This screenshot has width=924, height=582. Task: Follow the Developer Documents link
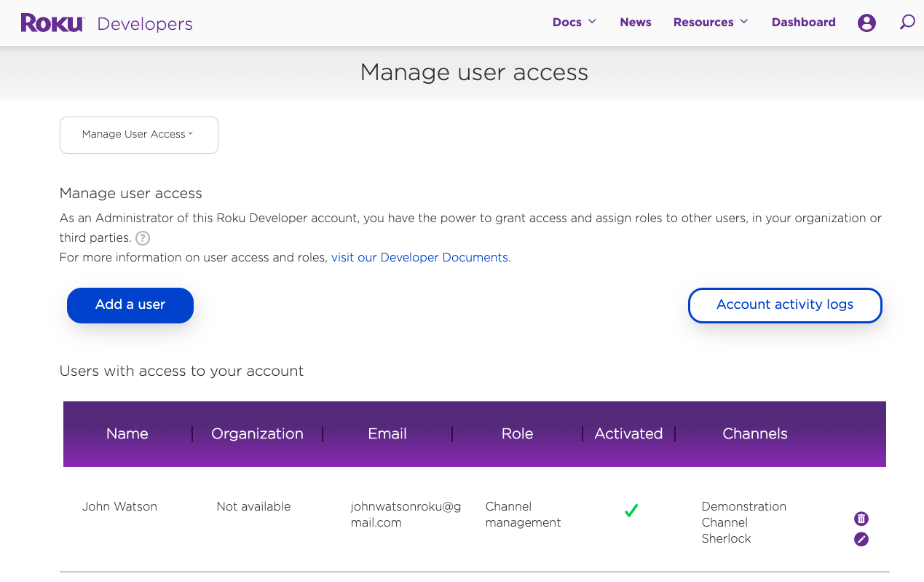[x=419, y=257]
